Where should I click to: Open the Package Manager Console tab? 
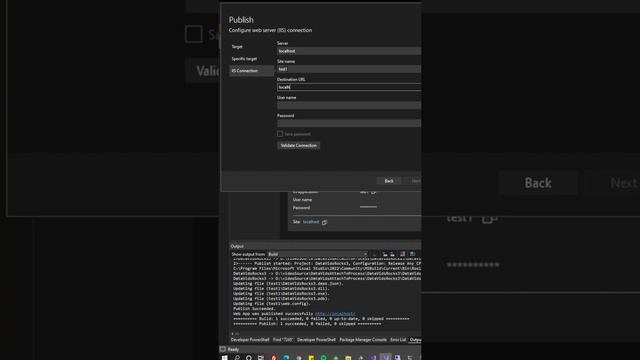tap(363, 340)
